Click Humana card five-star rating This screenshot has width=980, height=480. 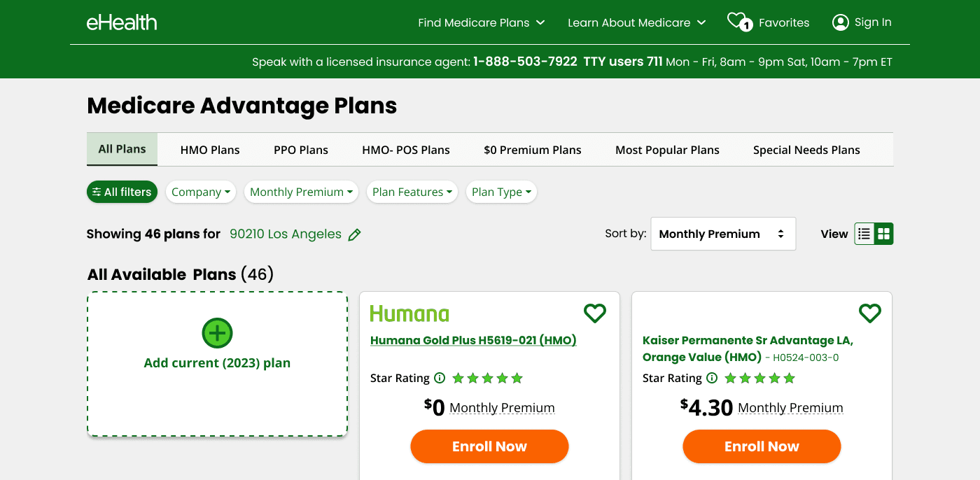coord(487,378)
